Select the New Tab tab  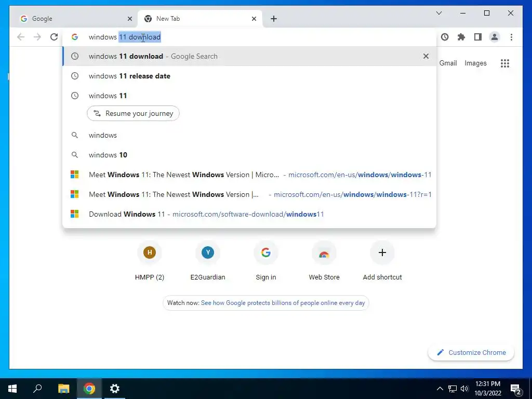tap(200, 19)
